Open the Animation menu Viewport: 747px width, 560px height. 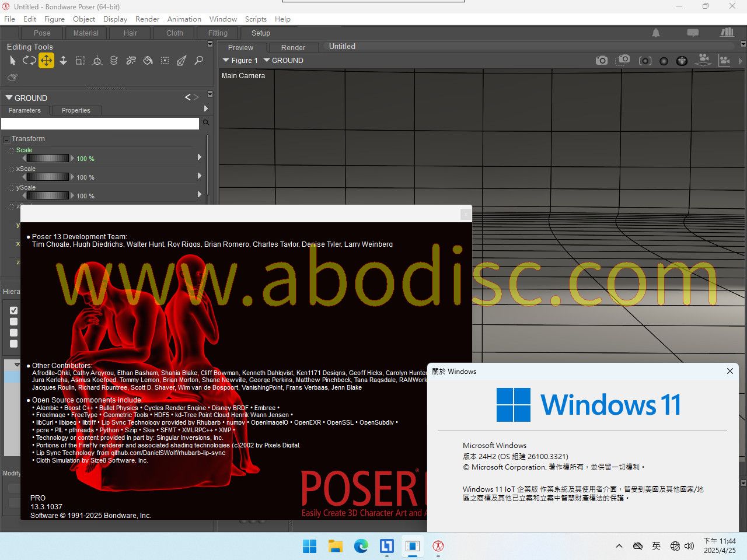click(x=184, y=19)
